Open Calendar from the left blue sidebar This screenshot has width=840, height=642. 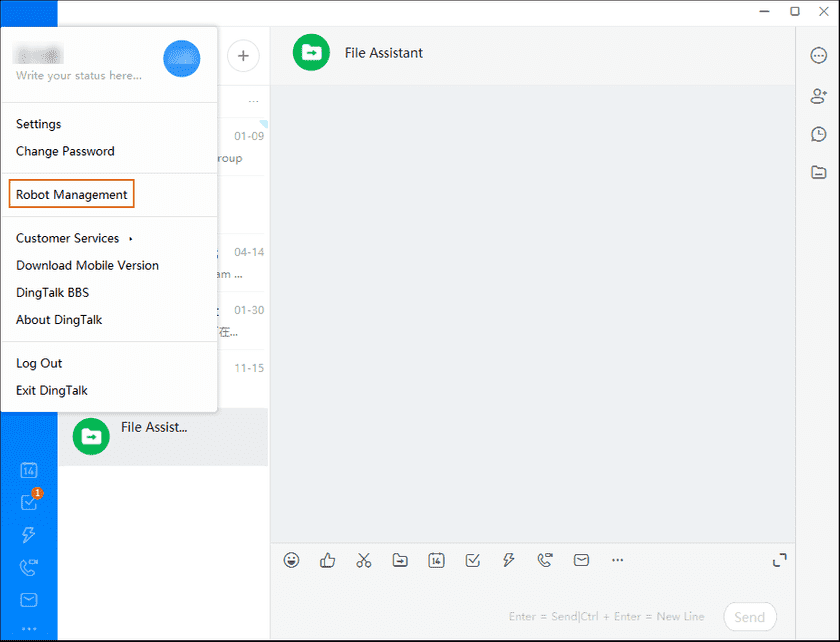pos(28,470)
